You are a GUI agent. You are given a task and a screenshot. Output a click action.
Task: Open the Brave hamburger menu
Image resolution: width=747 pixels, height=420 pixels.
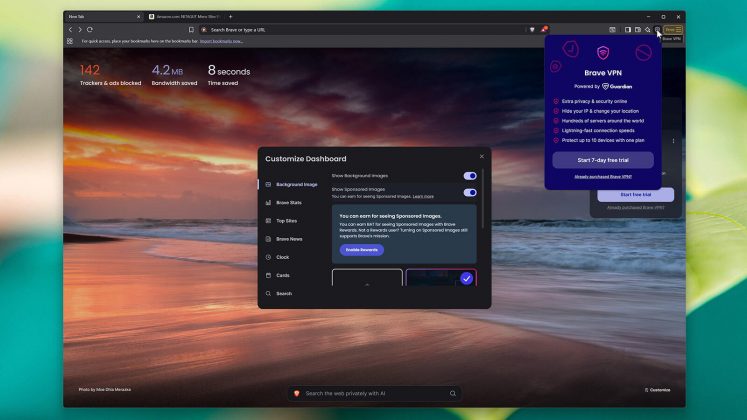pos(678,30)
